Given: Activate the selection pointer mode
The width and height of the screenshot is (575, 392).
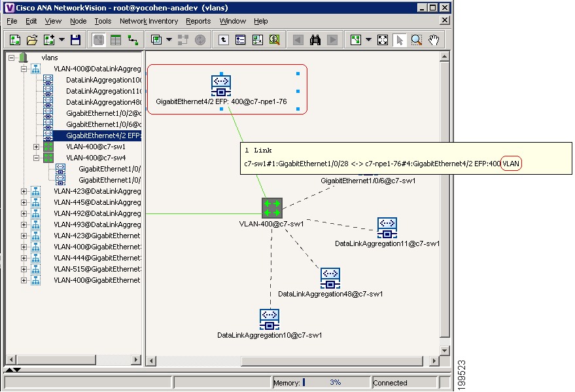Looking at the screenshot, I should click(399, 40).
